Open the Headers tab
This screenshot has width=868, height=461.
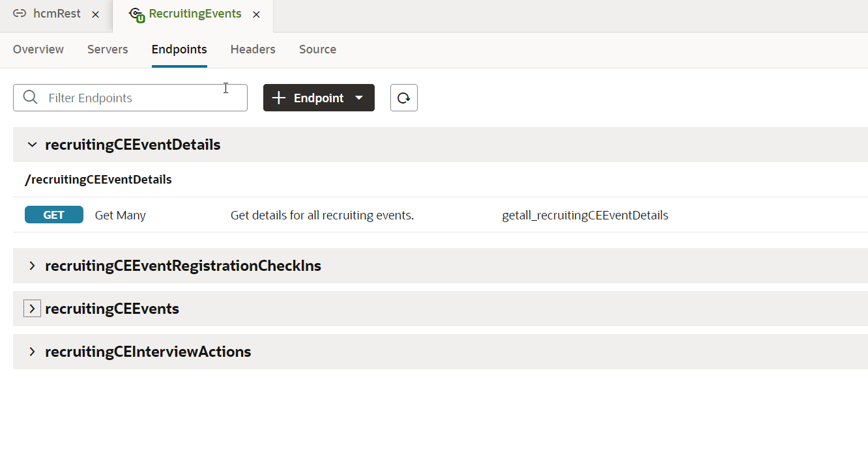point(253,49)
